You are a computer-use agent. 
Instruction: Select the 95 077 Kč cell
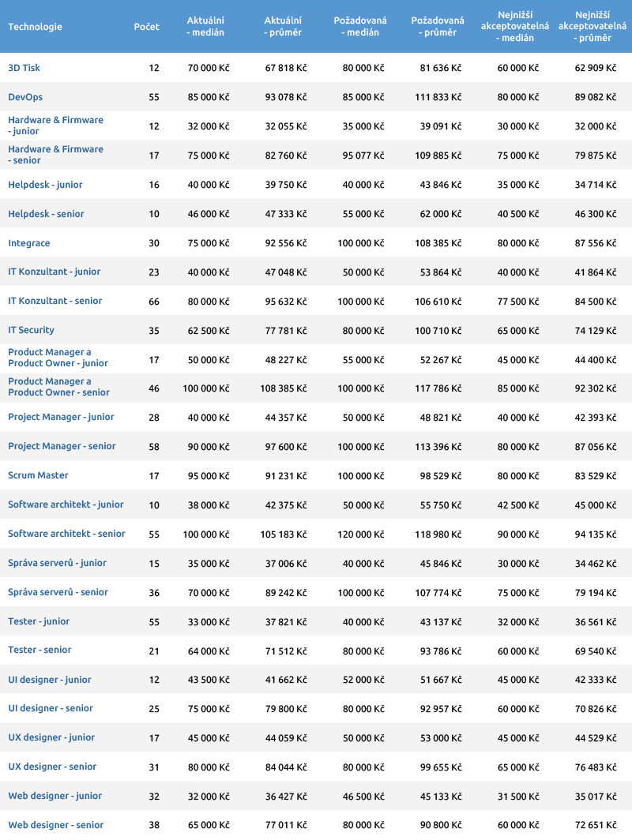(x=363, y=156)
